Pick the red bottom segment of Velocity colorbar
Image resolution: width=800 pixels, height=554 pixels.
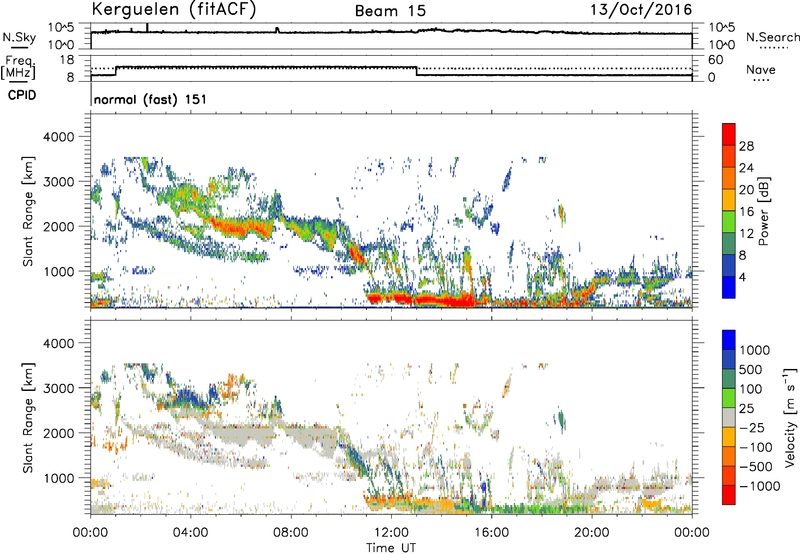pos(729,495)
